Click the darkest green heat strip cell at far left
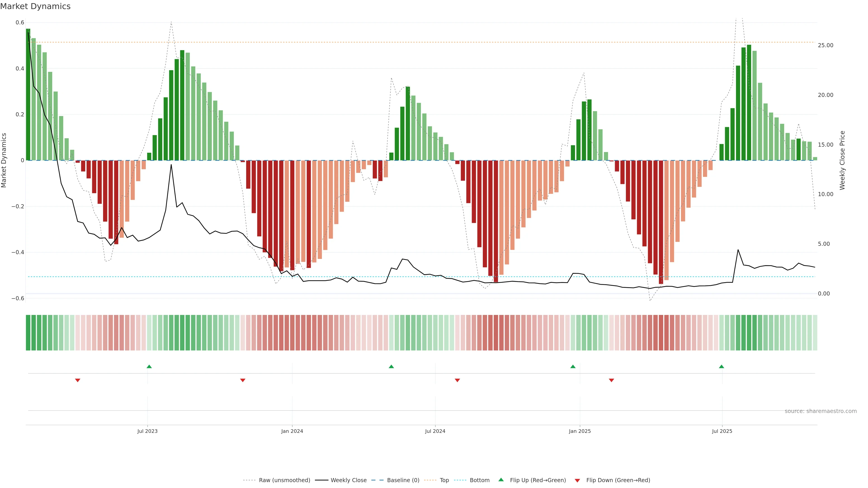 tap(28, 333)
